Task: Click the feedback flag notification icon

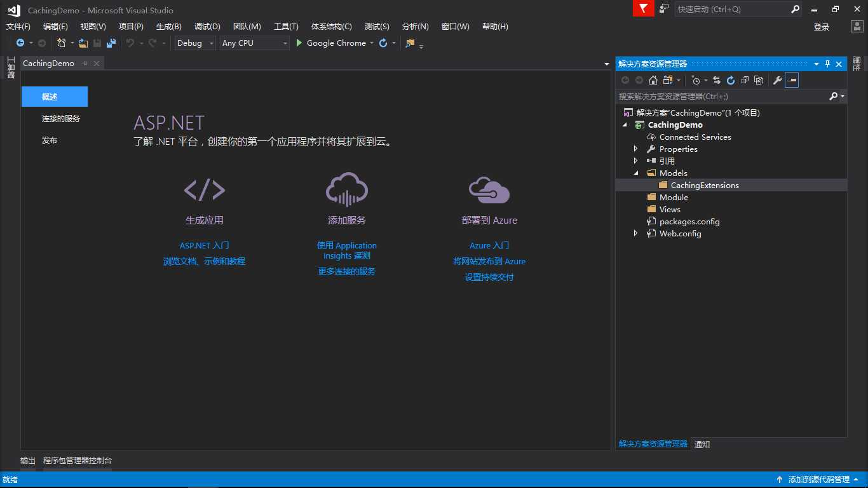Action: [x=644, y=9]
